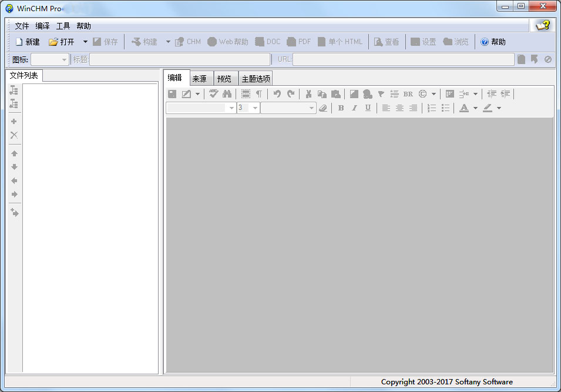Click the plus add-item icon in the sidebar

(x=14, y=121)
